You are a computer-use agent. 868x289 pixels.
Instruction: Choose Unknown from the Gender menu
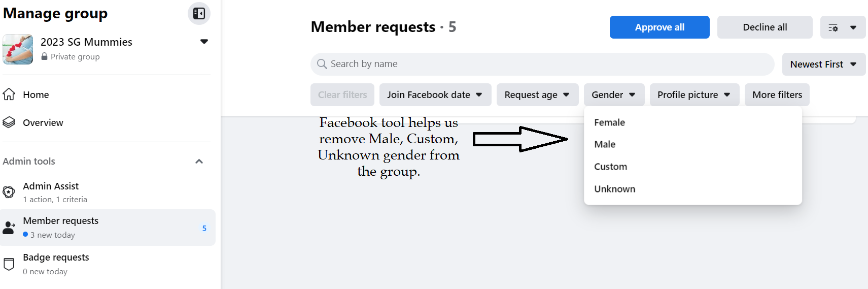coord(614,189)
